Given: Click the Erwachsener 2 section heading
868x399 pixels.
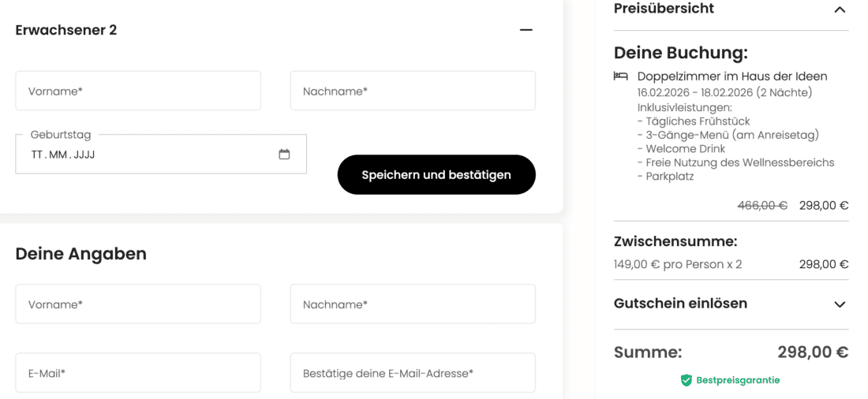Looking at the screenshot, I should coord(66,30).
